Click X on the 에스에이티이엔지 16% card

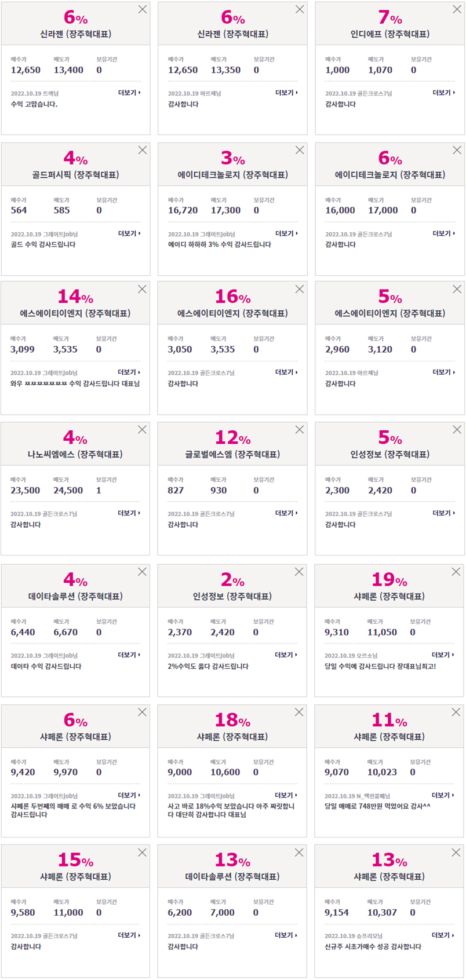click(300, 289)
